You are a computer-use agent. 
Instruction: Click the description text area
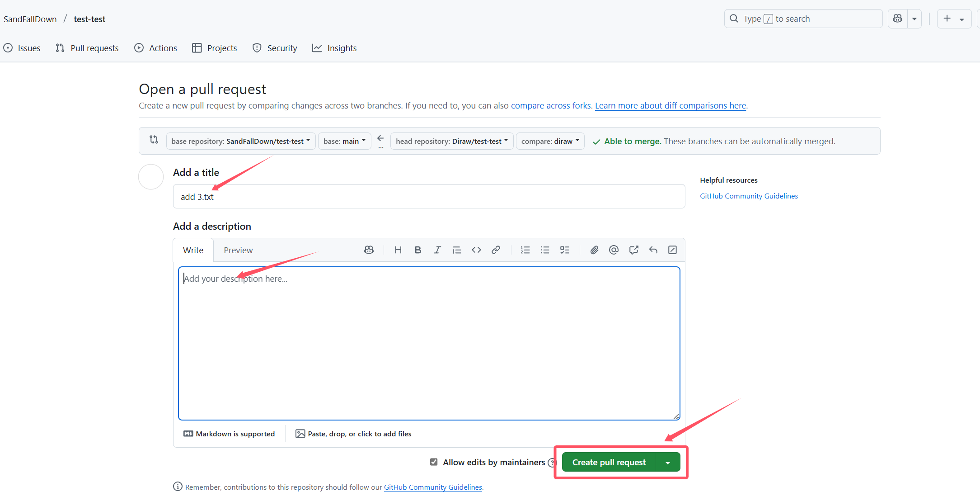pos(429,343)
